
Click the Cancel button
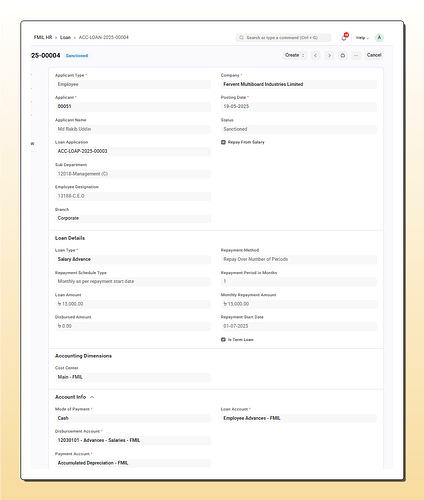[374, 55]
